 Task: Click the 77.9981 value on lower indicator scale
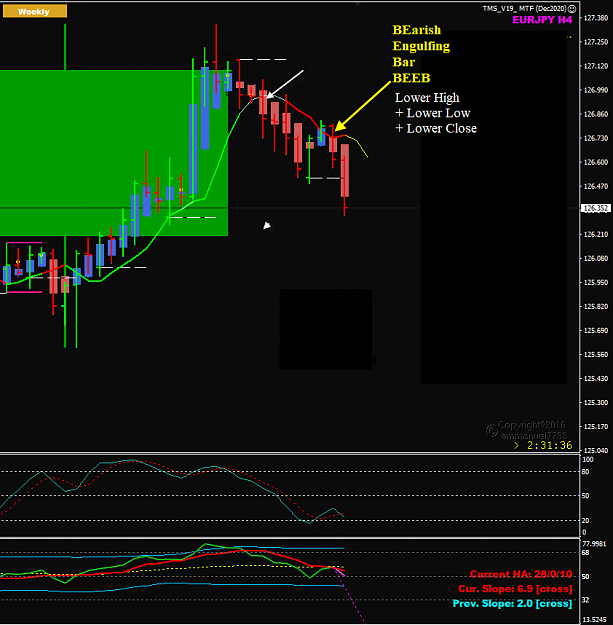(594, 544)
